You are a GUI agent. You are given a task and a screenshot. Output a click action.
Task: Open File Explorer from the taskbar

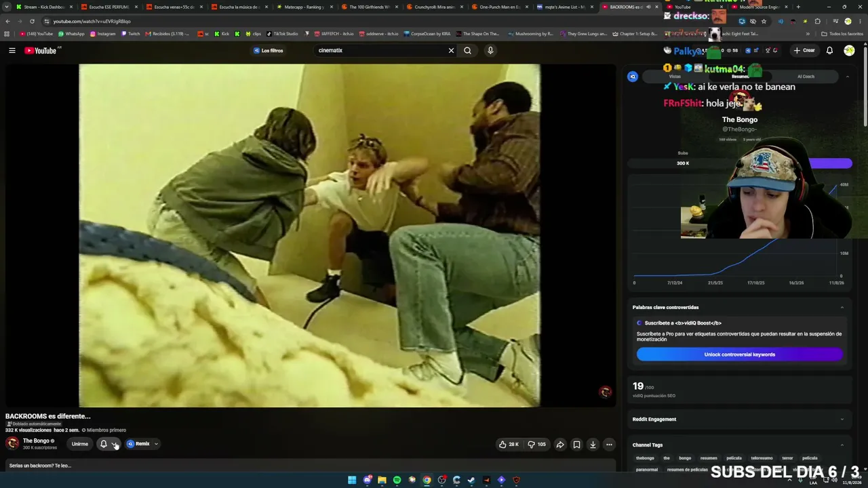tap(382, 480)
